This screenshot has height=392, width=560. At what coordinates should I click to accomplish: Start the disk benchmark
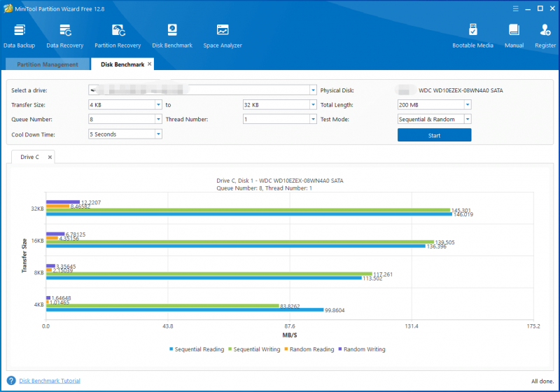click(x=434, y=135)
